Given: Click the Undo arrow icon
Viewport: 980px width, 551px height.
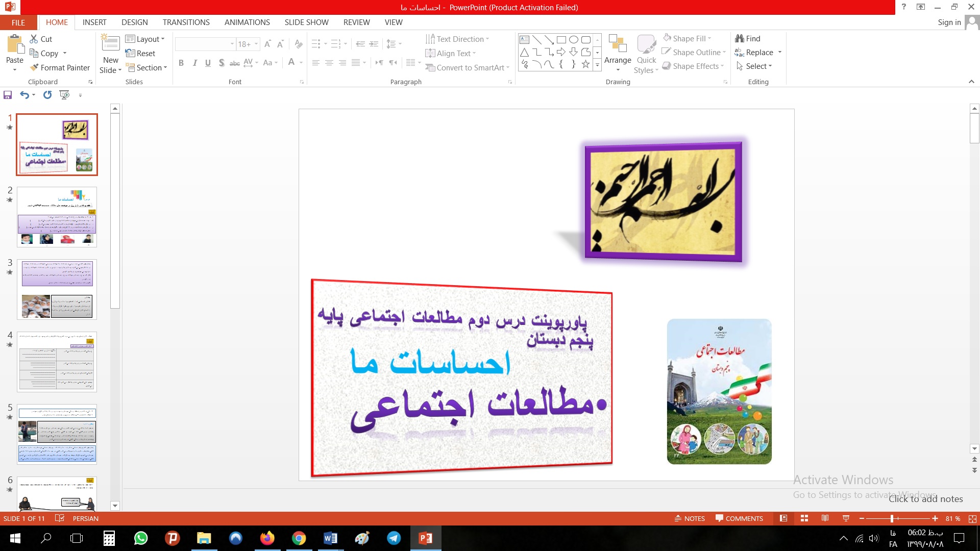Looking at the screenshot, I should [x=24, y=95].
